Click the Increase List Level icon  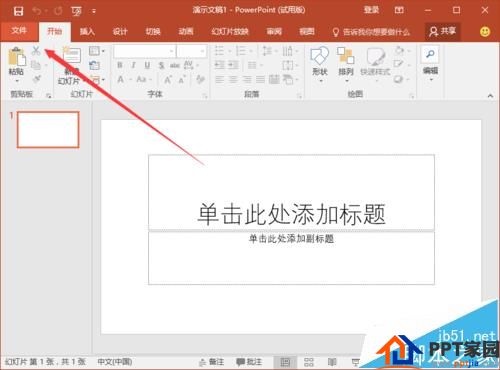(x=233, y=65)
